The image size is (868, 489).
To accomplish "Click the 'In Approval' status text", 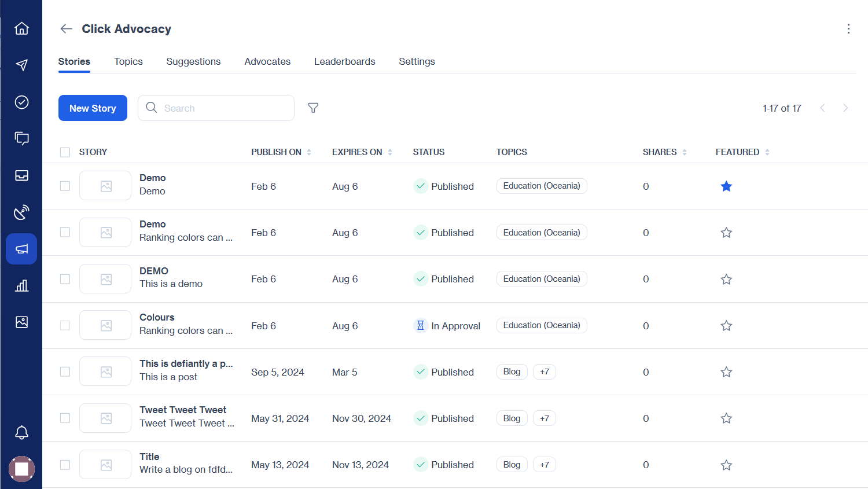I will click(x=455, y=326).
